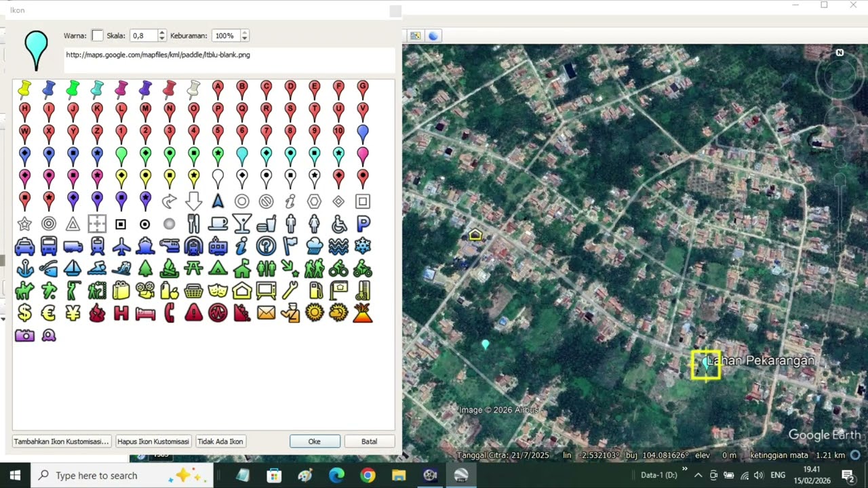Click the Keburaman opacity field
868x488 pixels.
[x=226, y=35]
